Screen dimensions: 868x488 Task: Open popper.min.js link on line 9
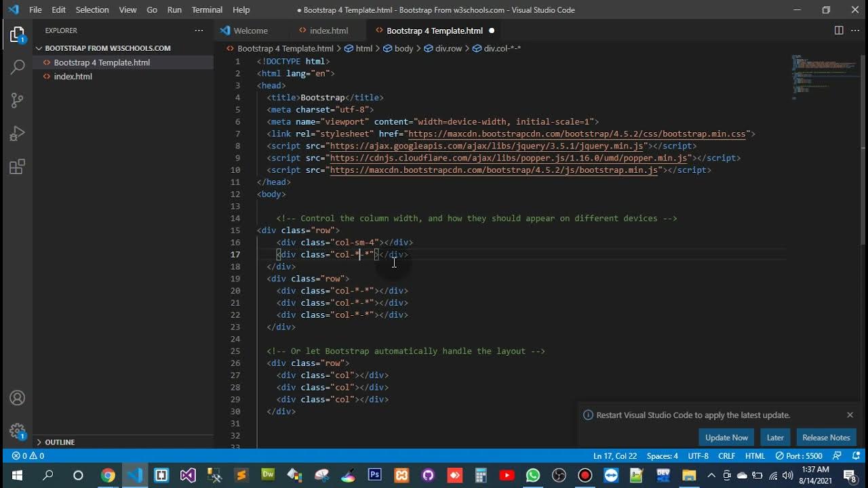point(510,158)
